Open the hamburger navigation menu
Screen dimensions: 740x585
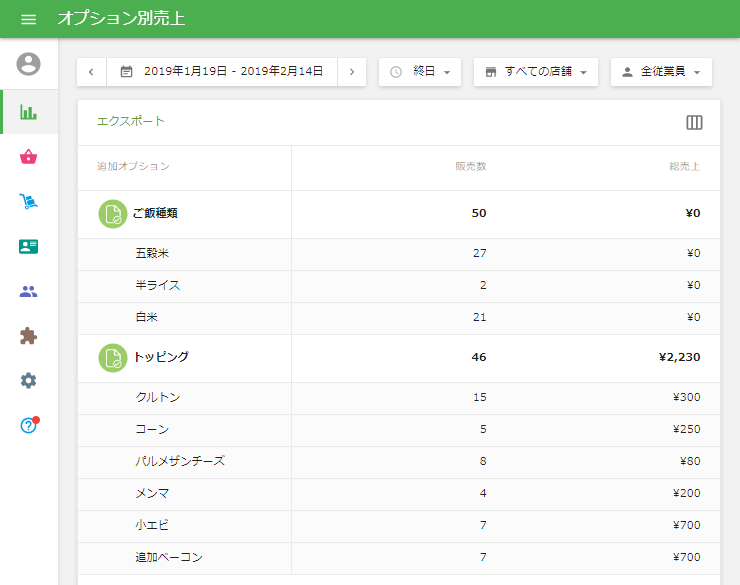point(28,19)
